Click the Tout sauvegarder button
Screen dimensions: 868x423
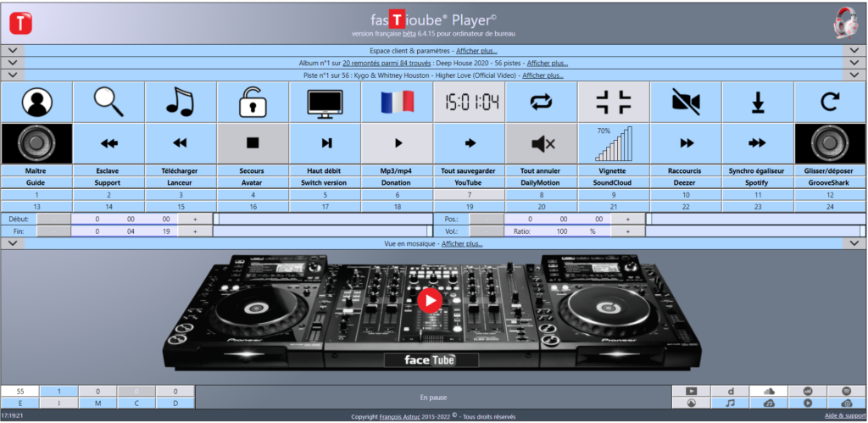(469, 170)
